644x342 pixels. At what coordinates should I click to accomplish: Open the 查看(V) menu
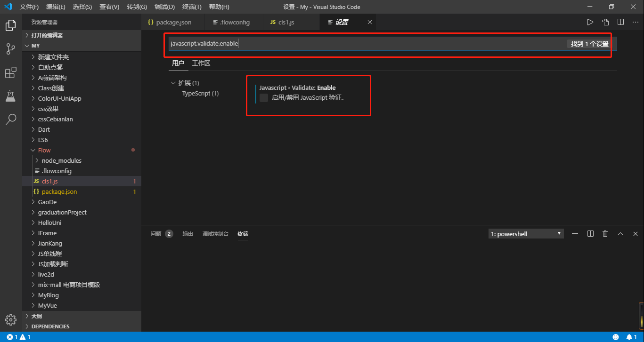pos(110,7)
